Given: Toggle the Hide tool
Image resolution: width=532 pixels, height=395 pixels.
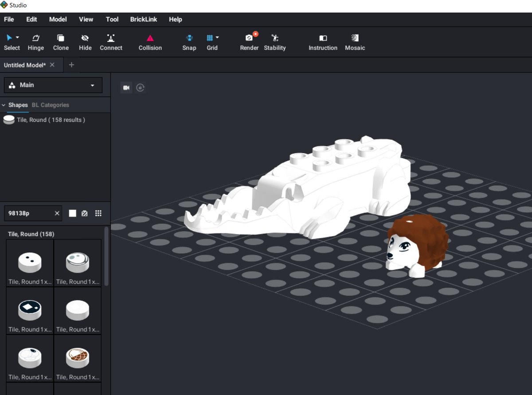Looking at the screenshot, I should (x=85, y=43).
